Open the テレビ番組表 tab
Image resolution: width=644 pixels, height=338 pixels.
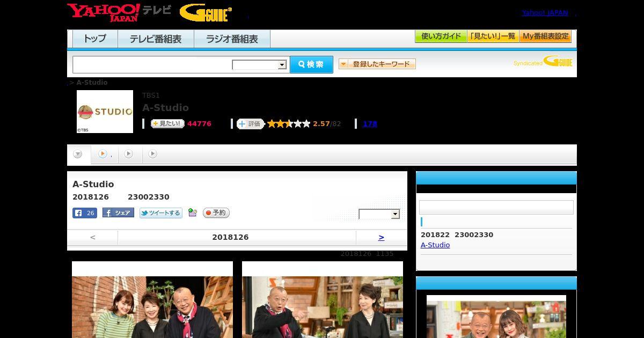pos(156,39)
